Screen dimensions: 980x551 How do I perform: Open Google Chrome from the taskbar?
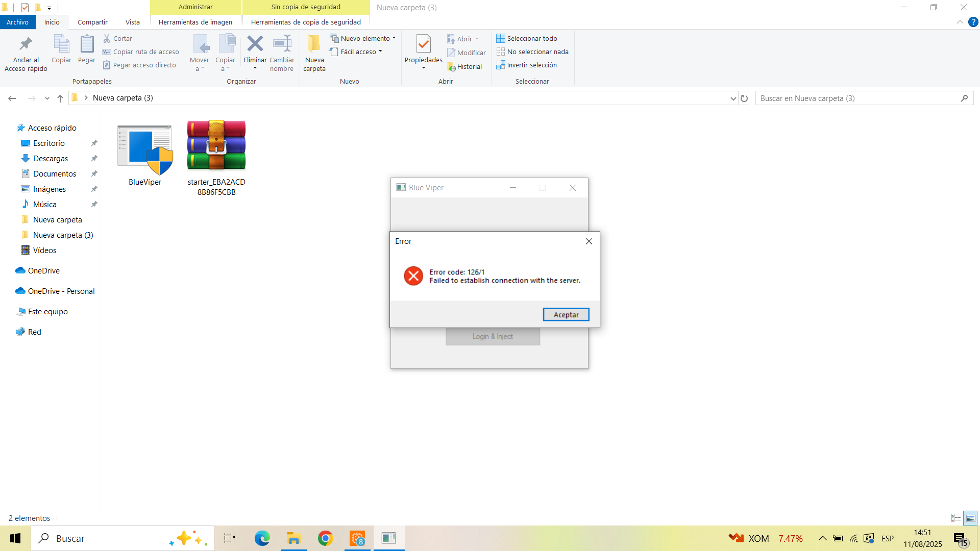tap(325, 538)
